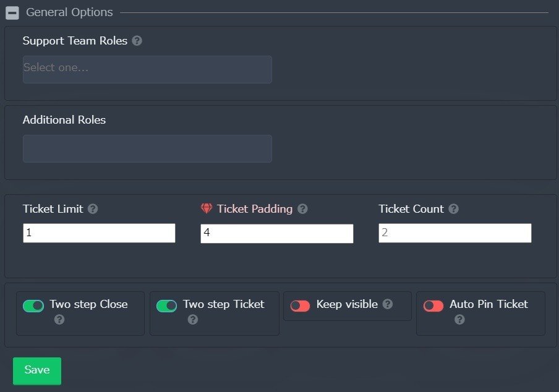Turn off the Two step Ticket toggle
The height and width of the screenshot is (392, 559).
[166, 306]
